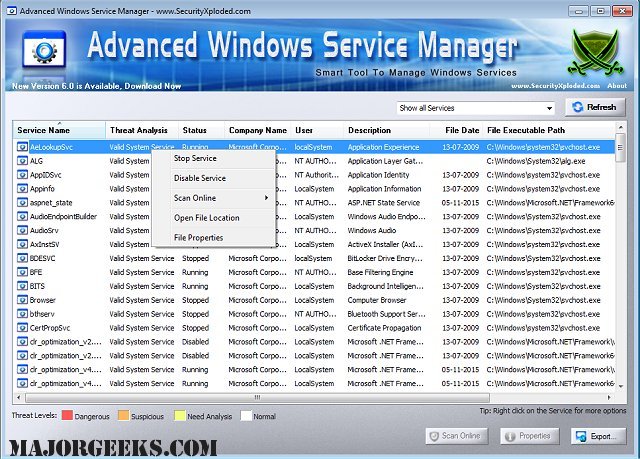Select the CertPropSvc service name
The width and height of the screenshot is (640, 459).
[50, 328]
